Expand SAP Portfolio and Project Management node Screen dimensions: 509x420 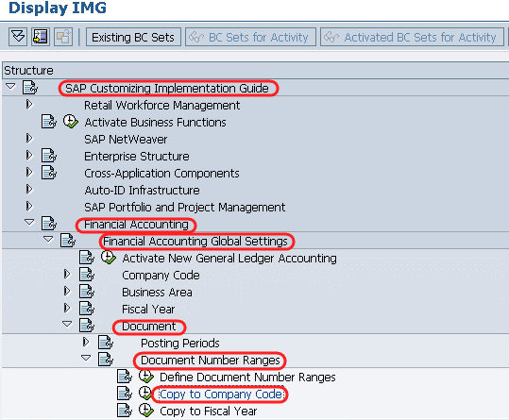point(29,207)
